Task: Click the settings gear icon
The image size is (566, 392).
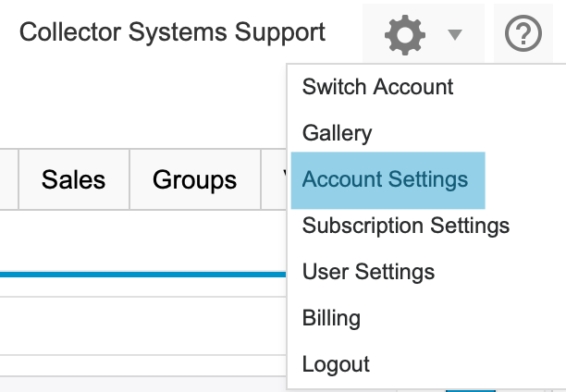Action: click(405, 35)
